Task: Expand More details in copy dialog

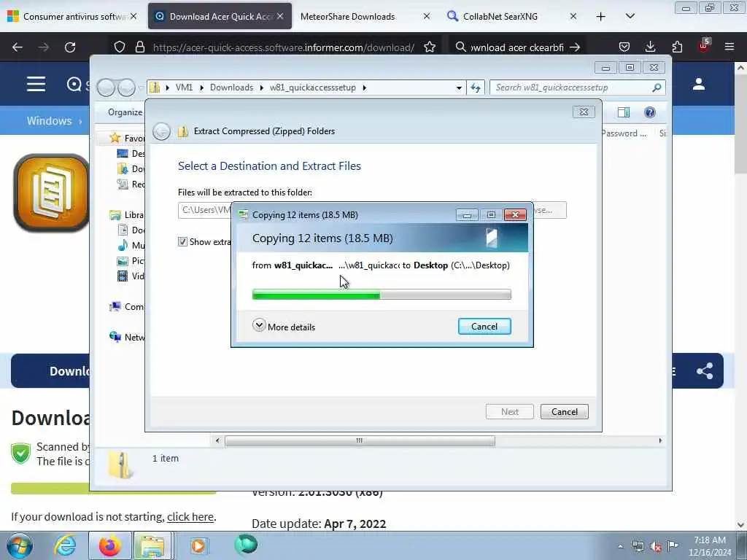Action: (284, 327)
